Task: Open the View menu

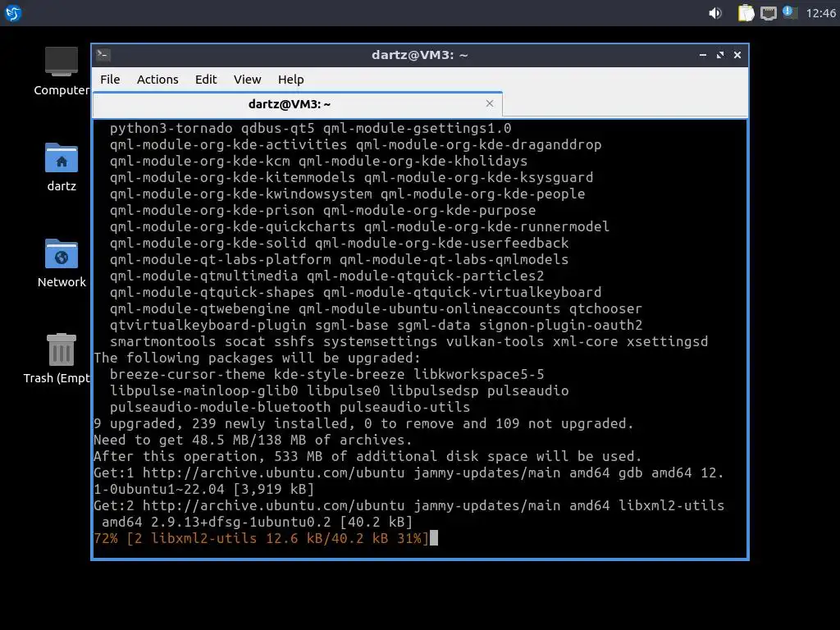Action: [x=247, y=80]
